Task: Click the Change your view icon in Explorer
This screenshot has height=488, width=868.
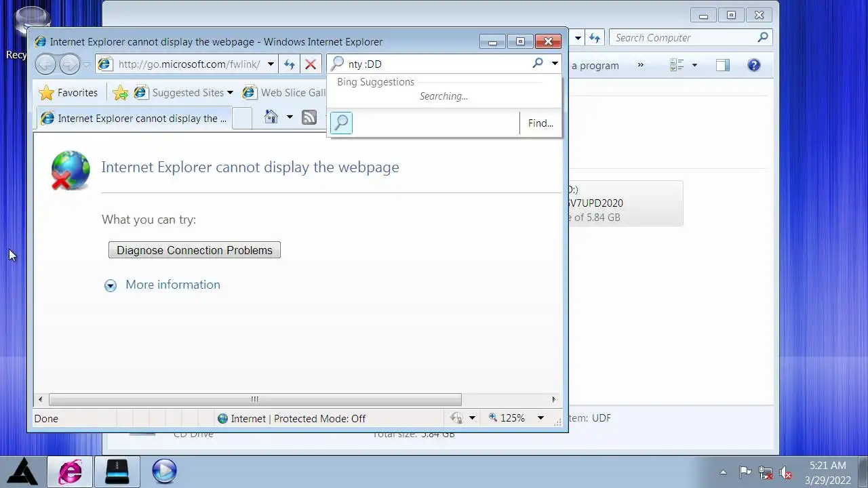Action: coord(677,65)
